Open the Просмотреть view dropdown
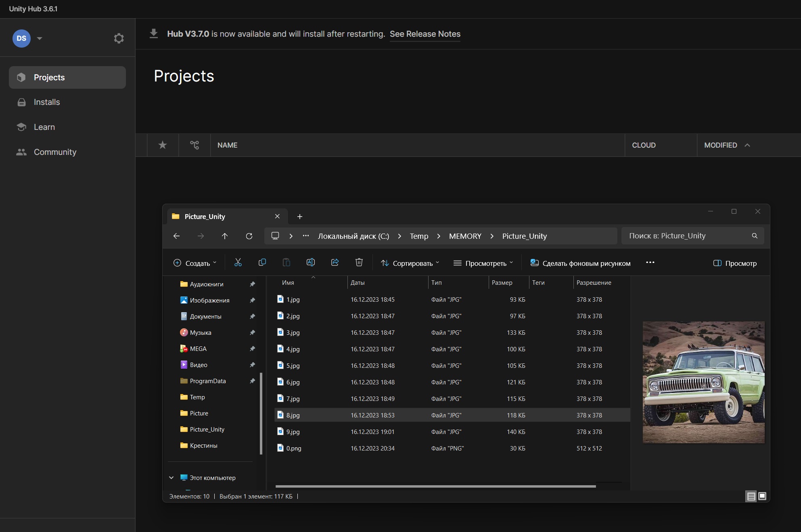The height and width of the screenshot is (532, 801). tap(483, 263)
